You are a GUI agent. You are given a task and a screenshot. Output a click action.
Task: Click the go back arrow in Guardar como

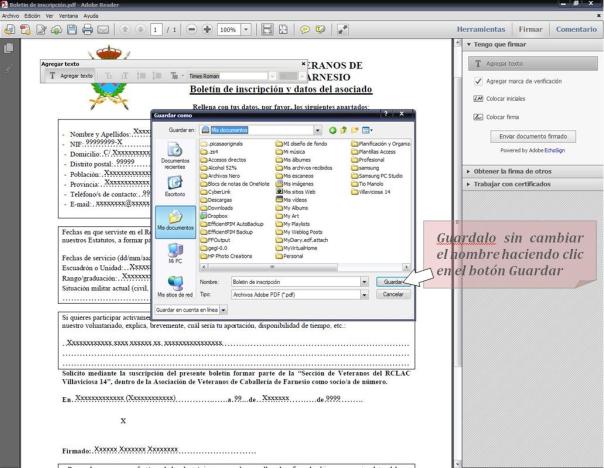[x=333, y=129]
